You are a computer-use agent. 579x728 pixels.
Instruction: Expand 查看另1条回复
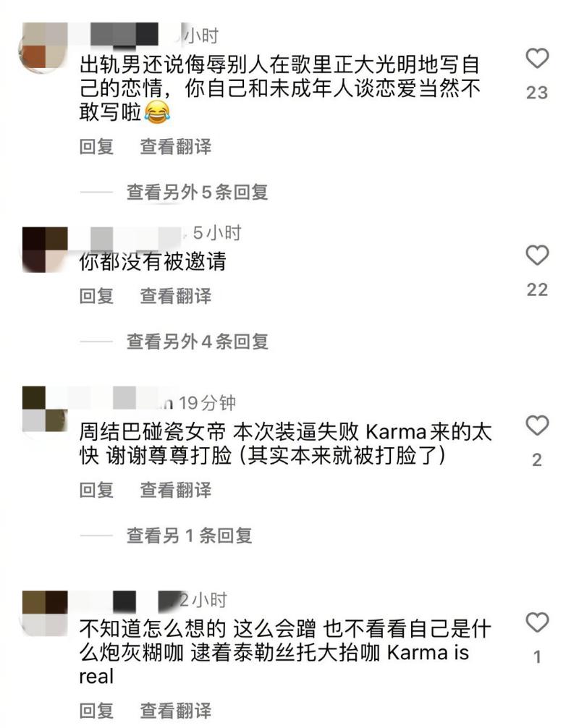click(190, 536)
